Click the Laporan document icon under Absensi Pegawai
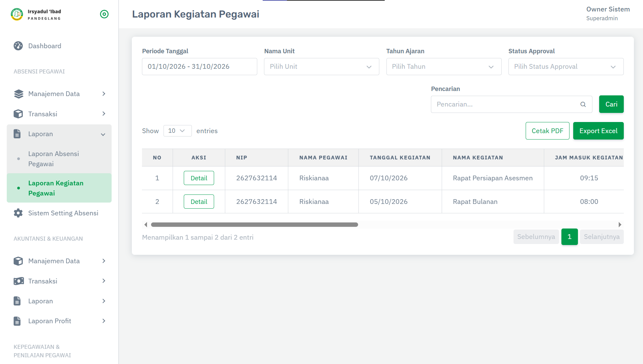Screen dimensions: 643x364 click(x=17, y=134)
